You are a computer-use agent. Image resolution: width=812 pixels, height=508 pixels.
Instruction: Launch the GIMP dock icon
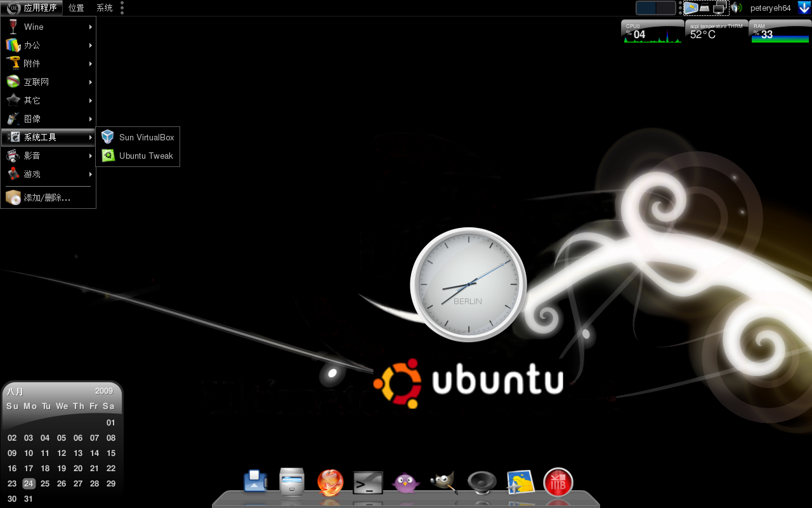point(444,483)
